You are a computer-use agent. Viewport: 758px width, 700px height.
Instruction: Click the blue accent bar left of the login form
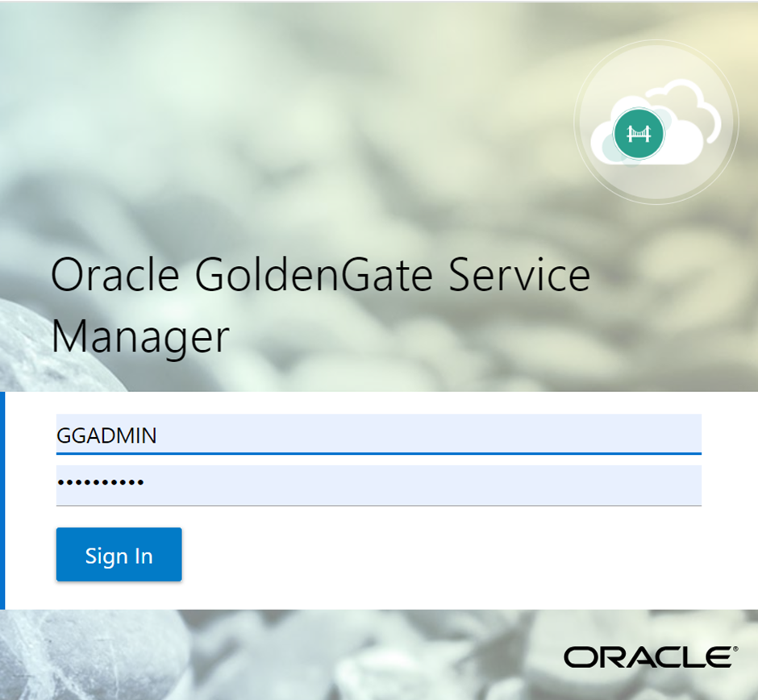pyautogui.click(x=2, y=500)
